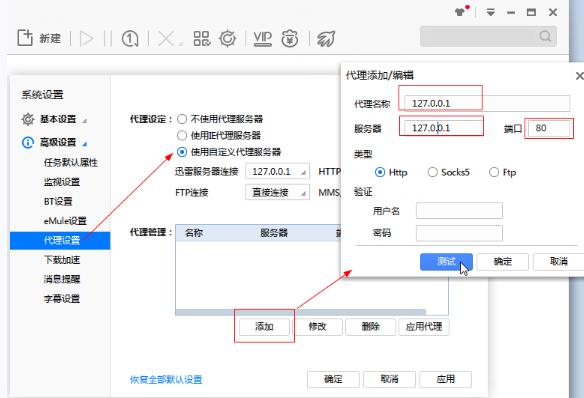Viewport: 584px width, 398px height.
Task: Open BT设置 settings page
Action: click(58, 201)
